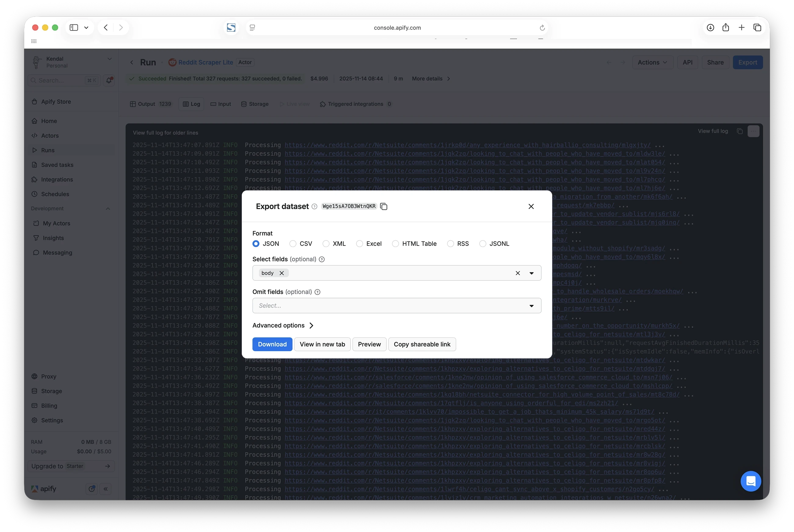
Task: Open the Storage tab in run view
Action: [255, 104]
